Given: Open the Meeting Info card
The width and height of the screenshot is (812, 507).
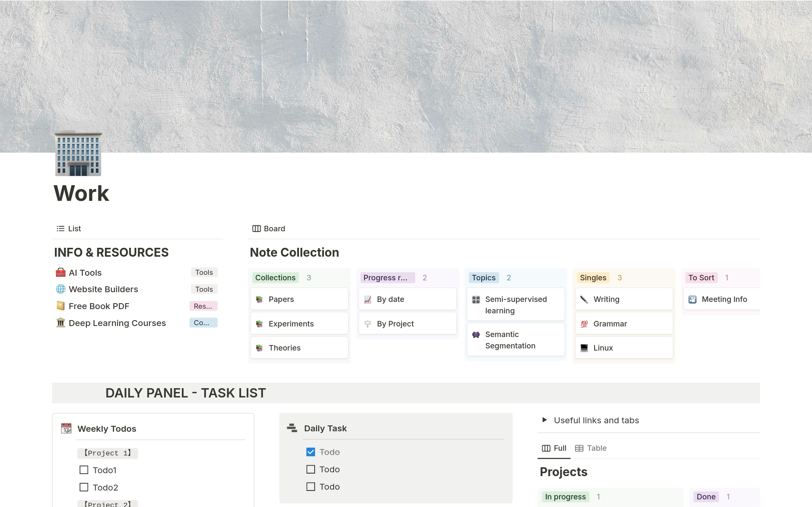Looking at the screenshot, I should pos(724,299).
